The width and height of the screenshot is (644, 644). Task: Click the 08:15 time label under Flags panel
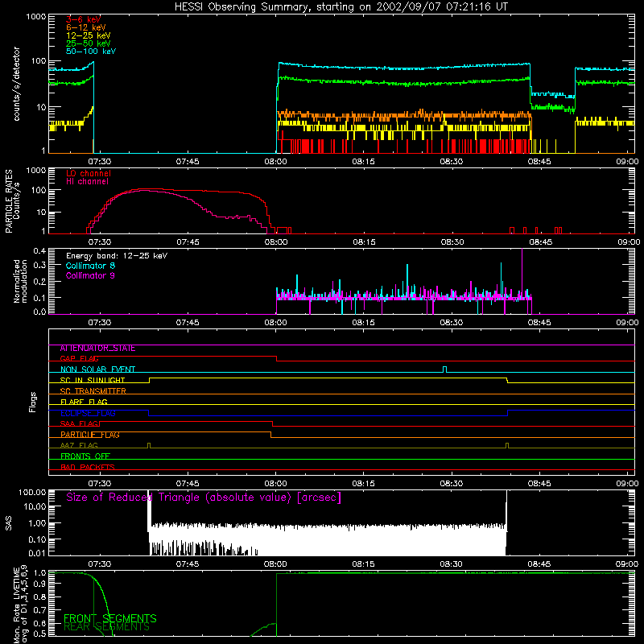[x=364, y=484]
